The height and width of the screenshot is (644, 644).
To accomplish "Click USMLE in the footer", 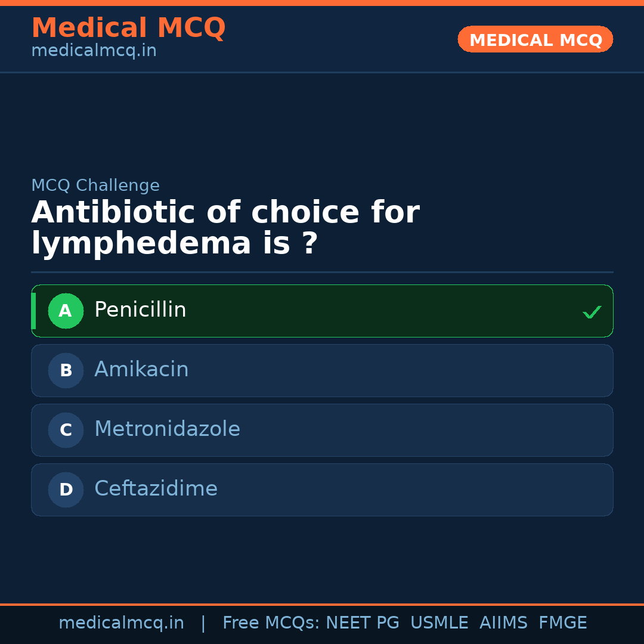I will click(439, 623).
